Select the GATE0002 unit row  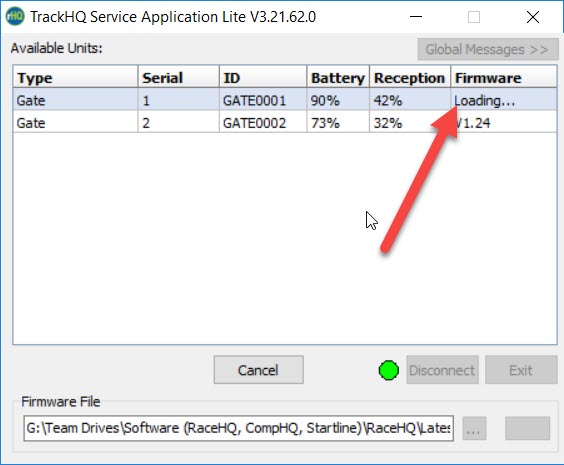tap(285, 122)
